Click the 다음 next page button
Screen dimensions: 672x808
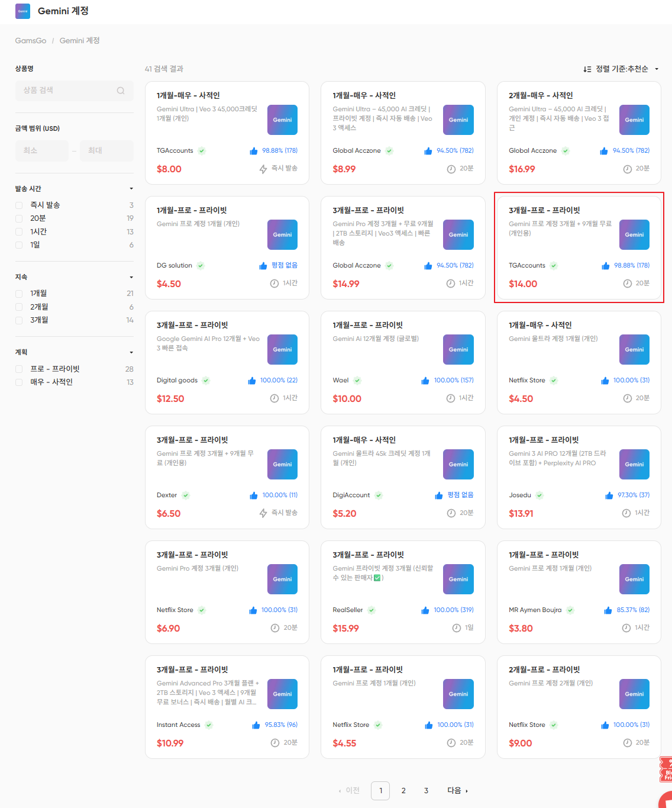(x=457, y=791)
